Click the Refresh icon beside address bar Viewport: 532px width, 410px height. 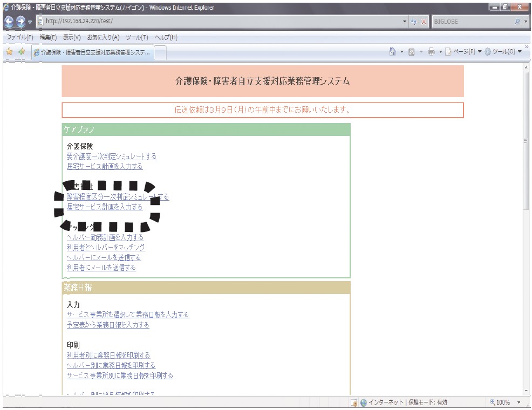pos(414,22)
